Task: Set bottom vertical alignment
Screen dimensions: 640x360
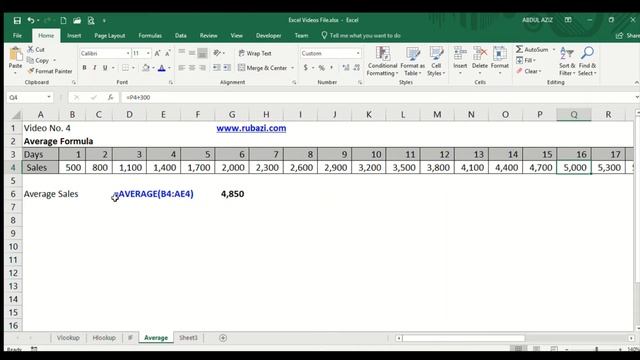Action: click(x=202, y=53)
